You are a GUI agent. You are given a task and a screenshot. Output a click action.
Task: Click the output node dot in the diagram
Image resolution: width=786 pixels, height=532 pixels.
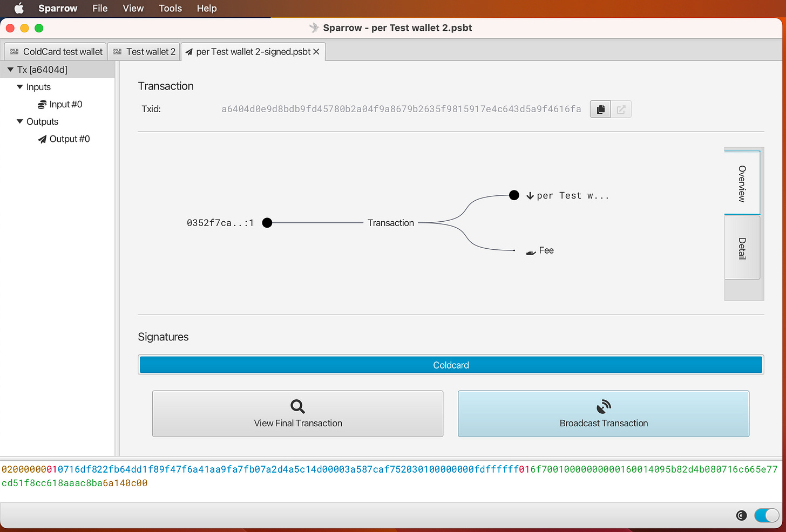514,195
